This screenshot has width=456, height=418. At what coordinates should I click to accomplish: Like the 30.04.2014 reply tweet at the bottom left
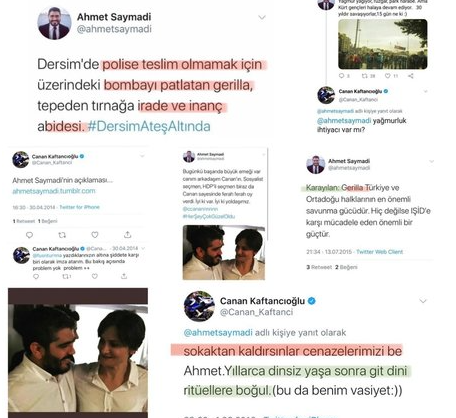(x=95, y=276)
